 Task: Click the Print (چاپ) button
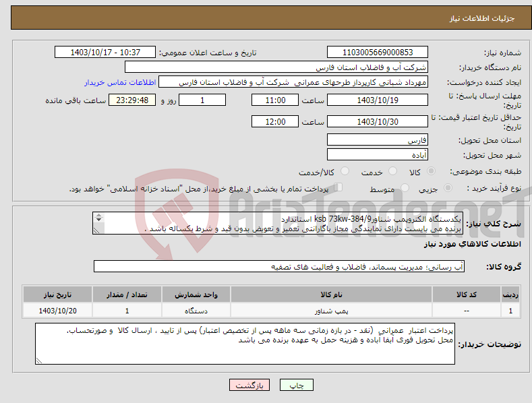[296, 385]
